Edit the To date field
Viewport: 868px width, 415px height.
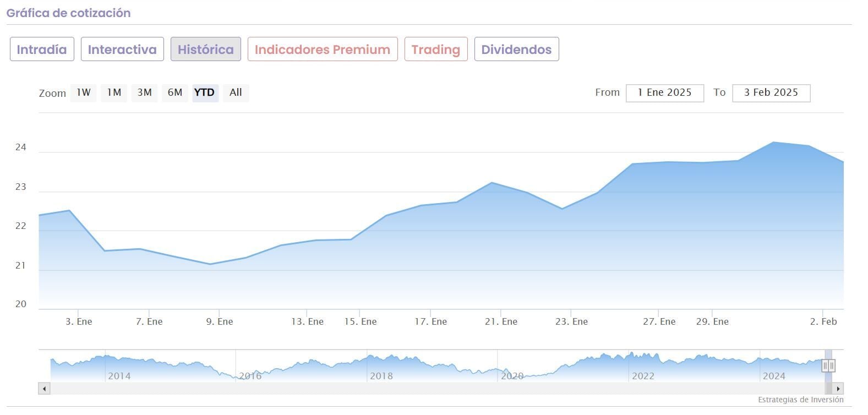click(771, 92)
